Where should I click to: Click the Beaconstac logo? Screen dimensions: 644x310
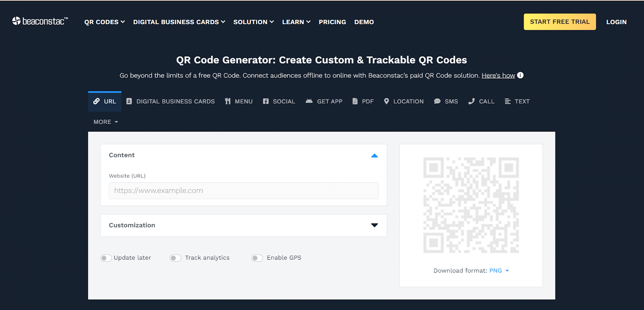click(x=40, y=21)
